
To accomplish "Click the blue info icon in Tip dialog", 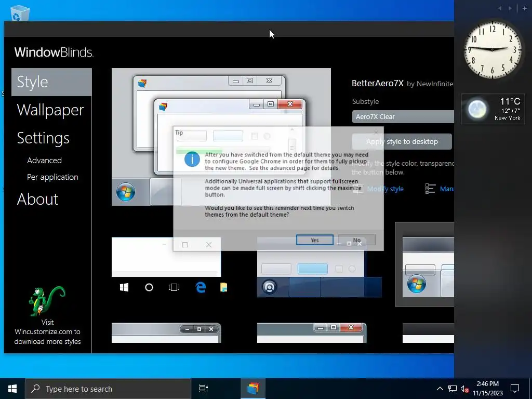I will click(x=192, y=159).
